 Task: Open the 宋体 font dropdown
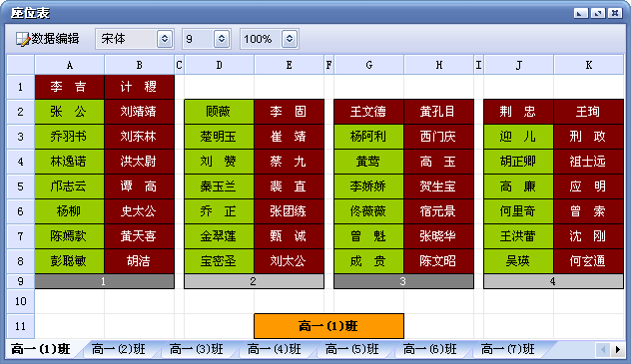click(165, 39)
